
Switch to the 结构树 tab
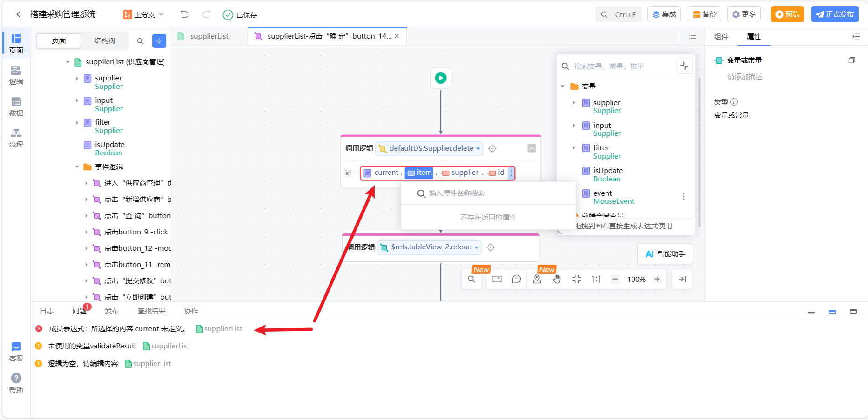pos(105,41)
